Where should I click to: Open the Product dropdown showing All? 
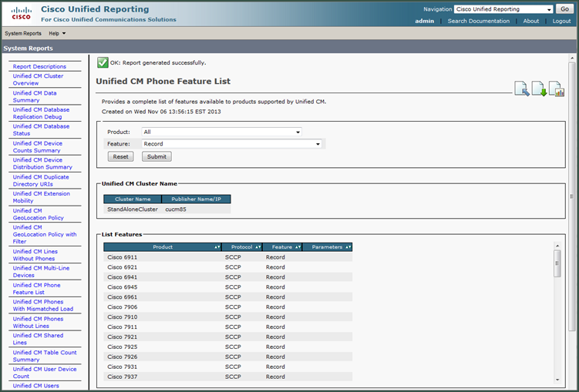(221, 132)
